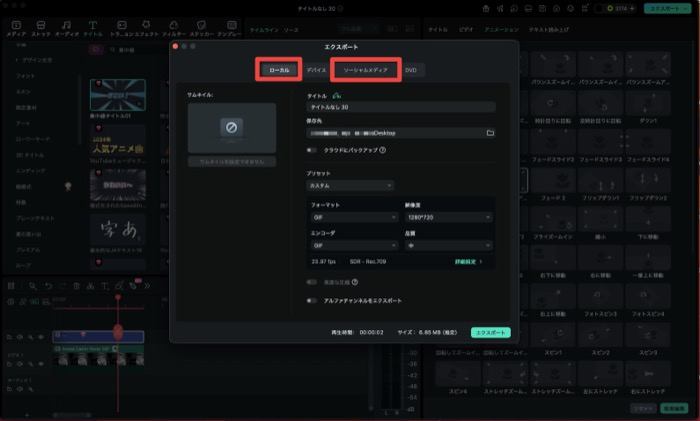Open the アニメーション tab in right panel
This screenshot has height=421, width=700.
pos(501,29)
